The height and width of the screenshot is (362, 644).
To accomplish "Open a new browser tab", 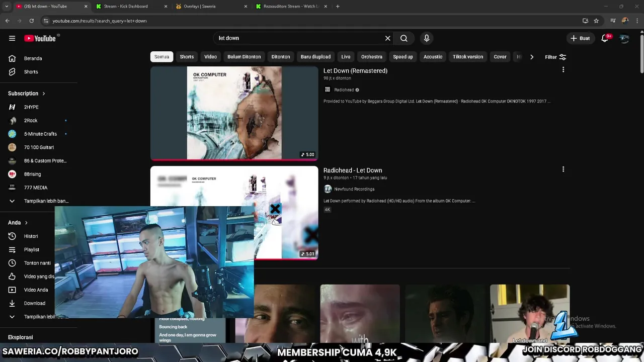I will click(x=338, y=7).
